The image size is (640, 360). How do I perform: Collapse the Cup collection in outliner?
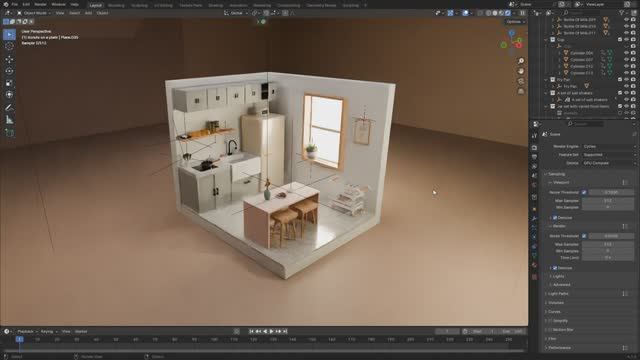pos(546,40)
